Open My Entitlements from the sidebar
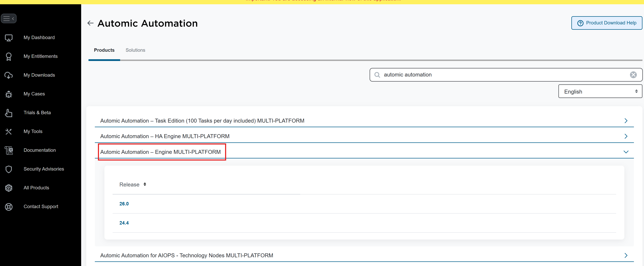 click(41, 56)
